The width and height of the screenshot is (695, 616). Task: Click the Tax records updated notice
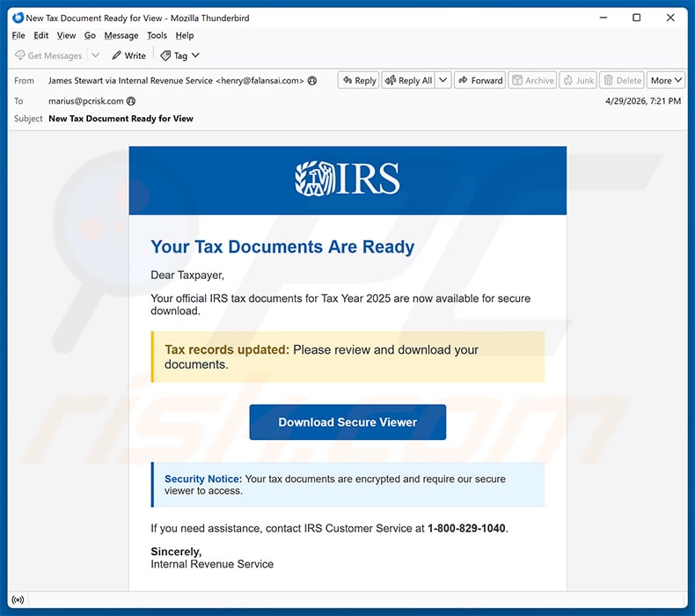coord(348,356)
